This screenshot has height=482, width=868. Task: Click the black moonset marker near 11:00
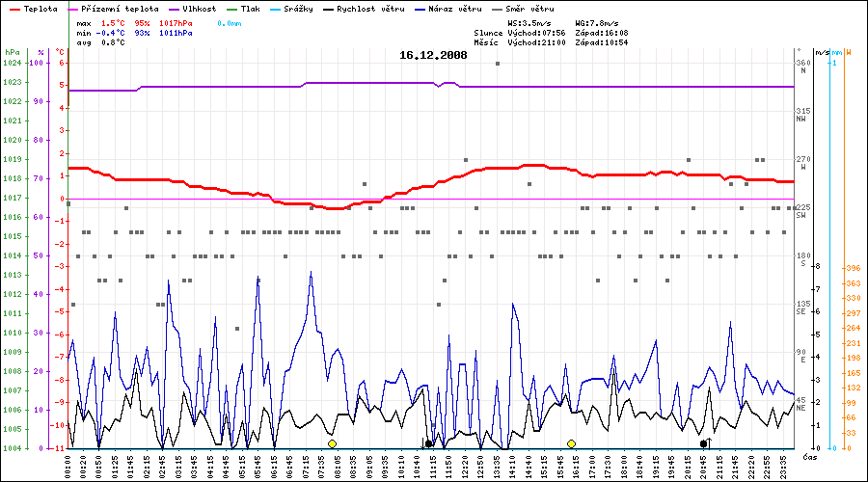pos(428,443)
